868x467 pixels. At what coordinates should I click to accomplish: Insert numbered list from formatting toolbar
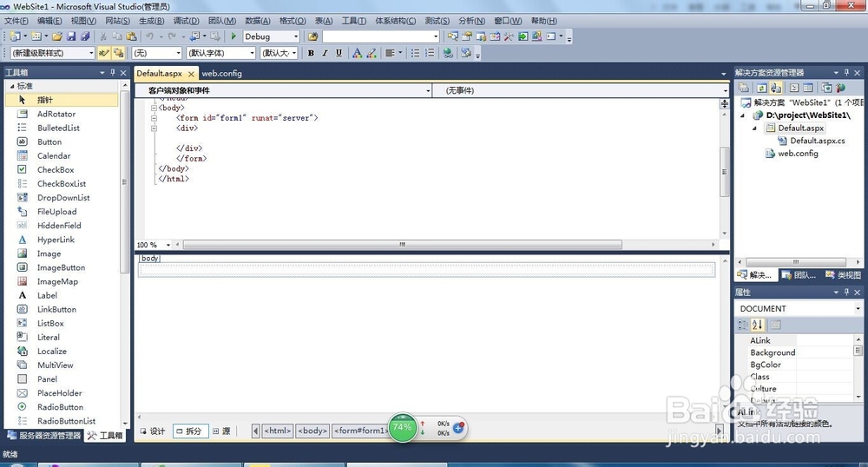point(430,53)
